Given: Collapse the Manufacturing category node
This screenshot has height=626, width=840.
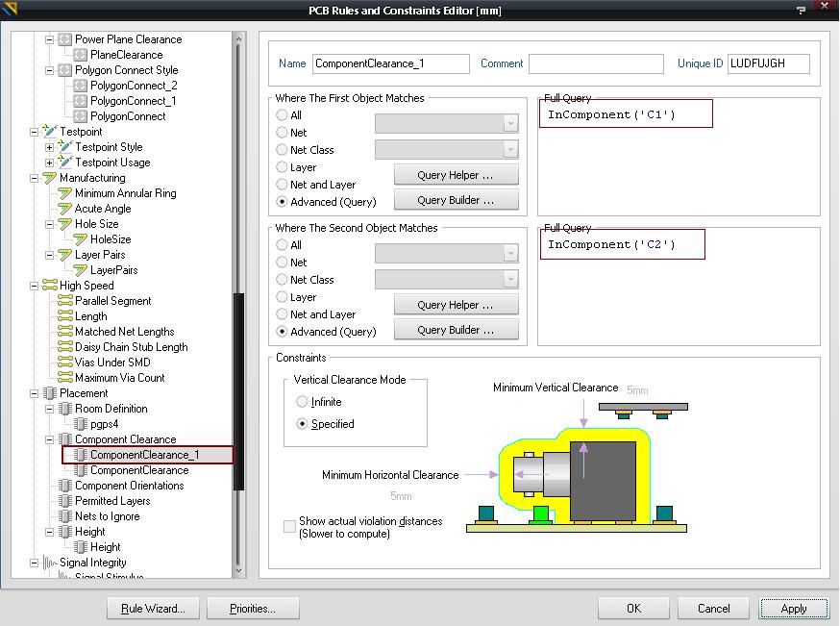Looking at the screenshot, I should pos(35,178).
